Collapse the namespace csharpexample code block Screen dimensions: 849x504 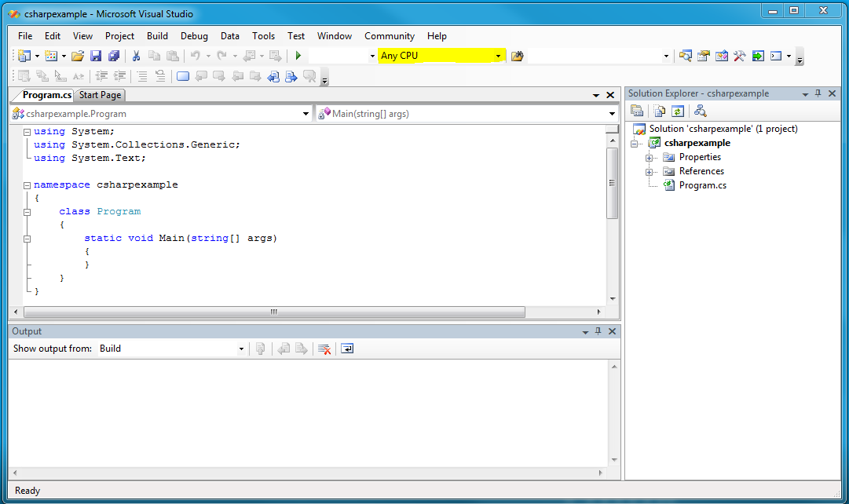pos(27,185)
